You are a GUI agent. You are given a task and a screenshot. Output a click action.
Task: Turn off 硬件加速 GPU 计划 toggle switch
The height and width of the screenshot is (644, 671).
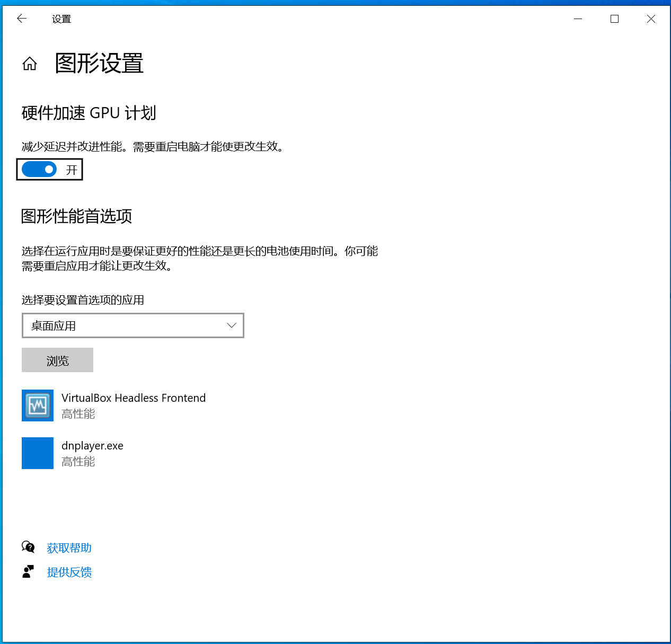point(39,170)
